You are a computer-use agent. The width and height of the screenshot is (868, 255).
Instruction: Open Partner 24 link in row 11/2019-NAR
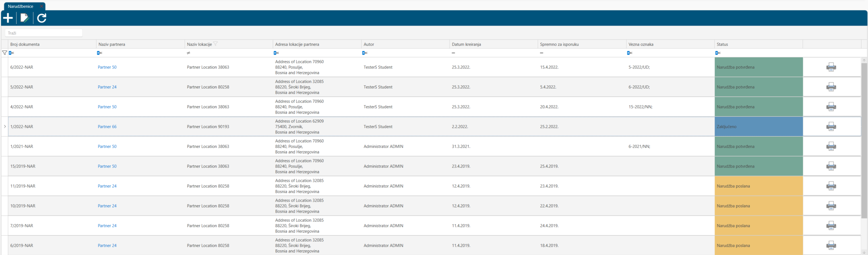tap(107, 186)
